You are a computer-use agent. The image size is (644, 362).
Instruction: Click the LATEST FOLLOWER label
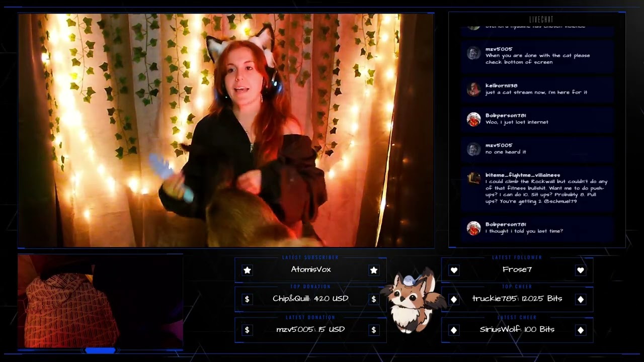(517, 257)
